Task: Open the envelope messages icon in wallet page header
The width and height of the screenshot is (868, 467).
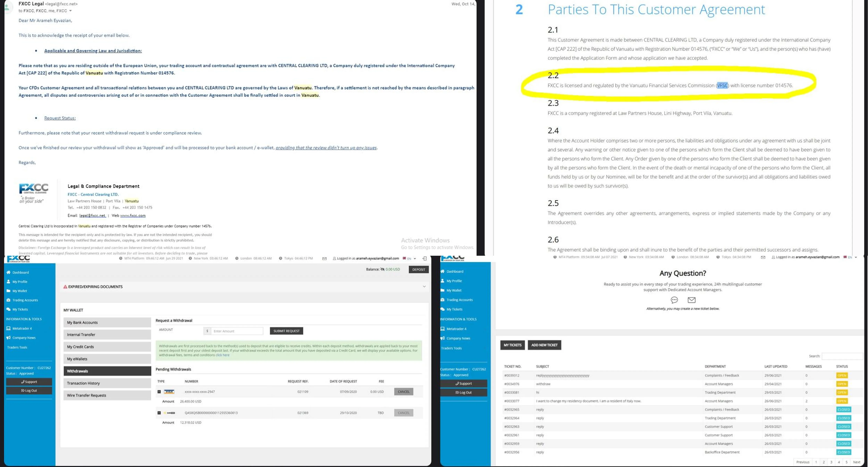Action: point(324,258)
